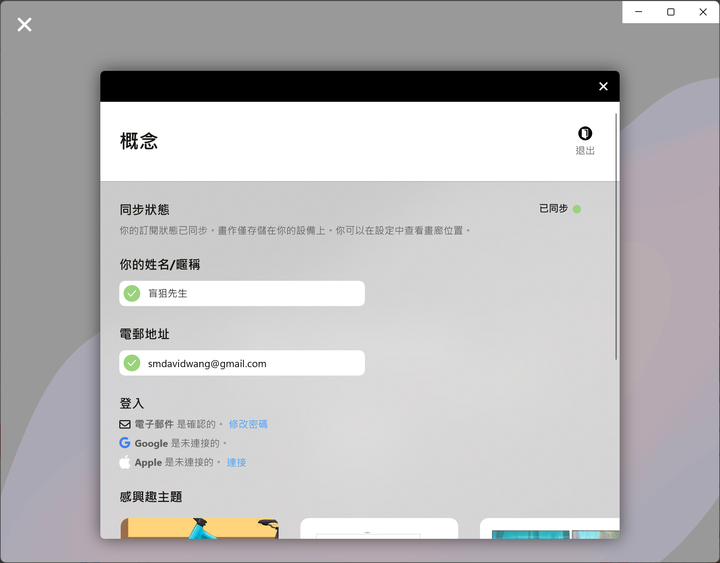This screenshot has width=720, height=563.
Task: Click the 已同步 status text
Action: (553, 209)
